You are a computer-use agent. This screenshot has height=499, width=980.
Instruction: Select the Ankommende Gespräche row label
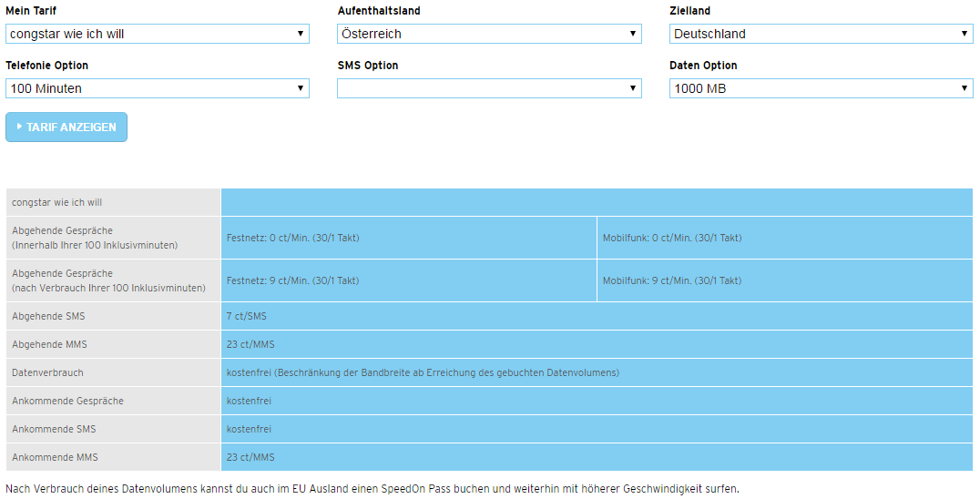[x=67, y=401]
